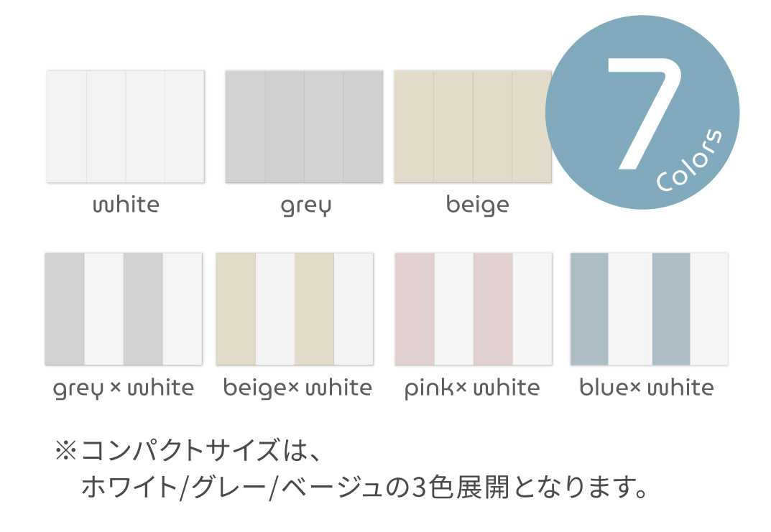This screenshot has height=532, width=771.
Task: Choose the solid beige color swatch
Action: point(471,126)
